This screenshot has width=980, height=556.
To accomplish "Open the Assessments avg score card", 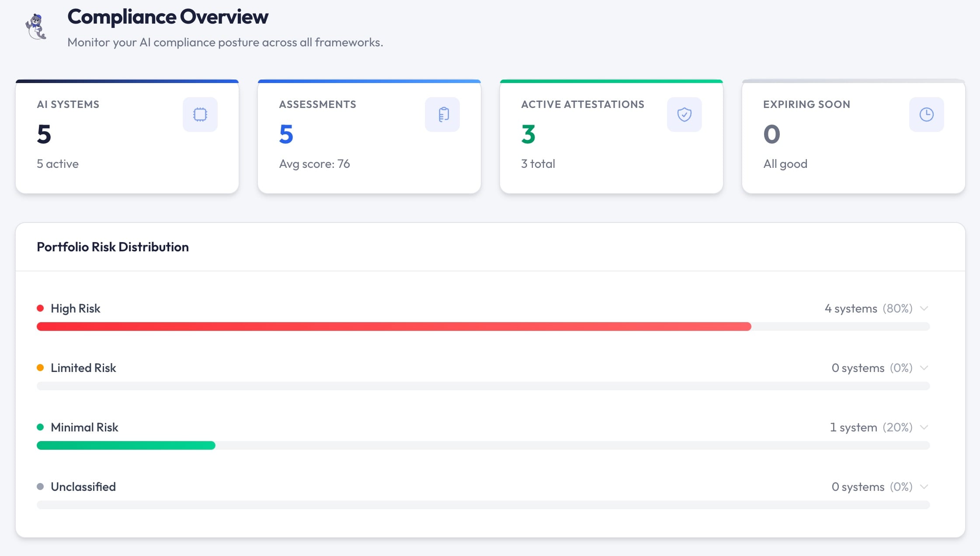I will (x=369, y=149).
